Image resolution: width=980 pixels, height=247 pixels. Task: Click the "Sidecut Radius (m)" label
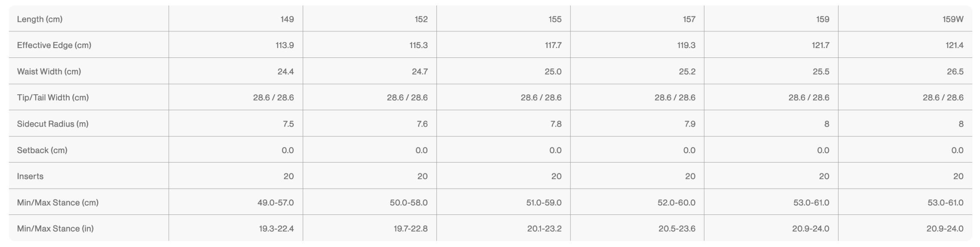click(x=53, y=124)
